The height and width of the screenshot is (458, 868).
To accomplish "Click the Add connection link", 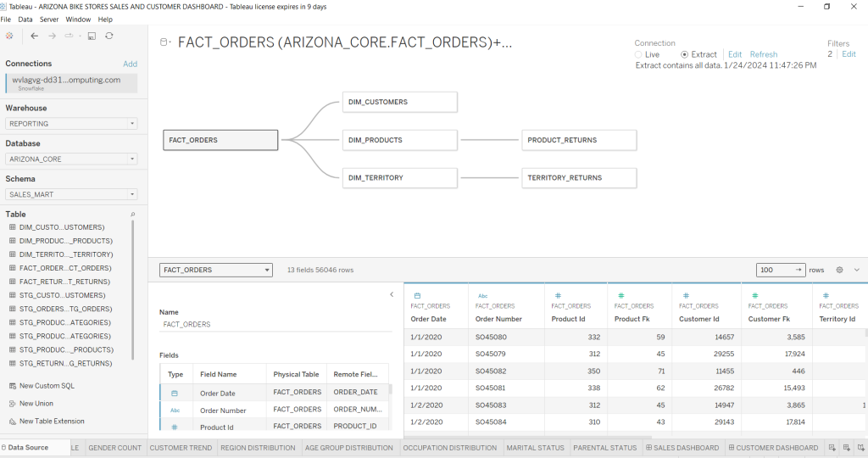I will pyautogui.click(x=130, y=64).
